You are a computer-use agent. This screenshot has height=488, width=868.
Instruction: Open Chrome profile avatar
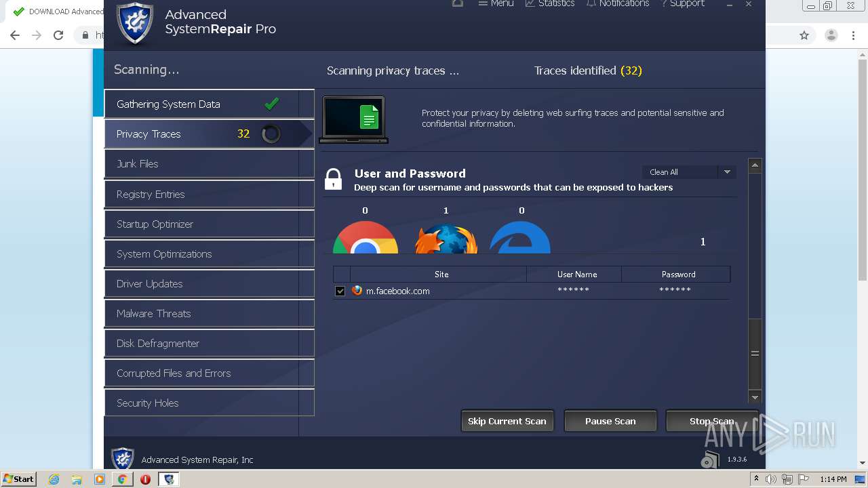coord(831,35)
